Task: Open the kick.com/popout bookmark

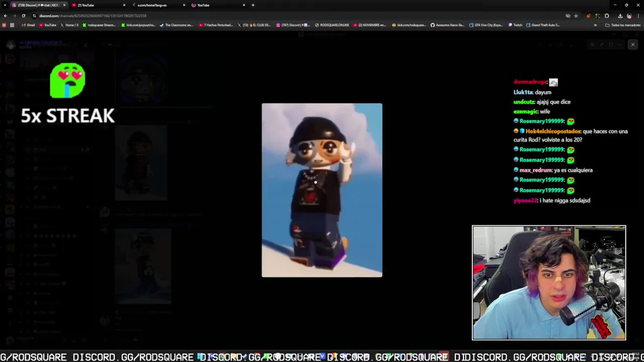Action: pos(138,25)
